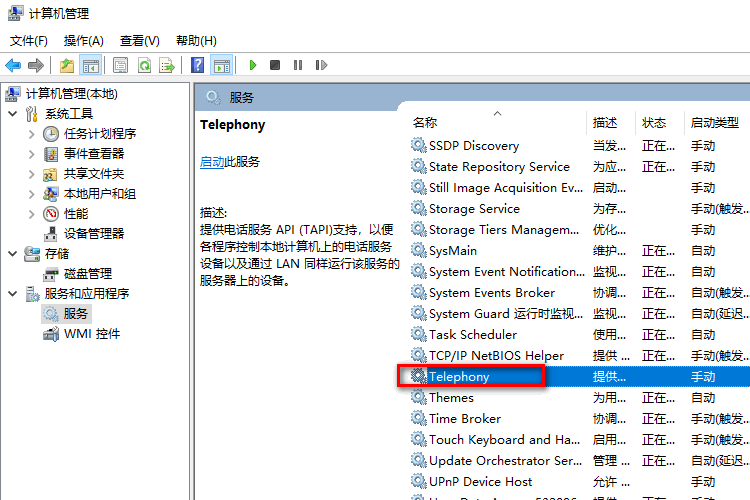
Task: Click the Refresh toolbar icon
Action: (x=144, y=65)
